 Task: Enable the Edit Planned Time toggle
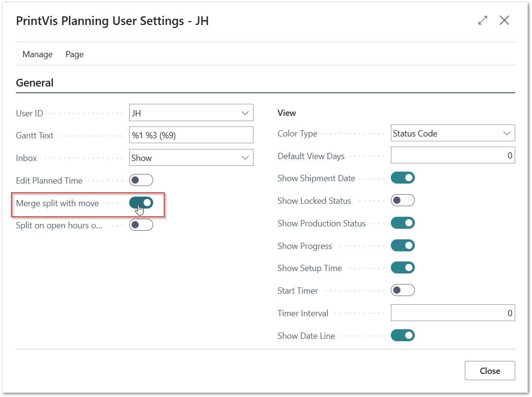point(141,180)
